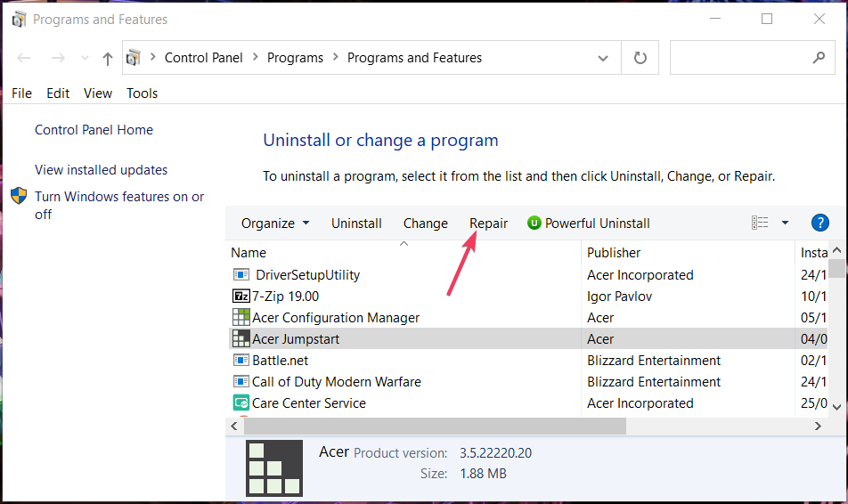Click the Battle.net program icon

pos(241,360)
